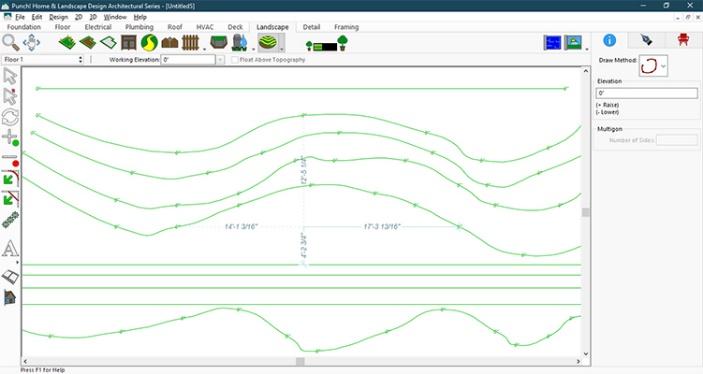Expand the view icons options arrow
703x374 pixels.
(586, 48)
